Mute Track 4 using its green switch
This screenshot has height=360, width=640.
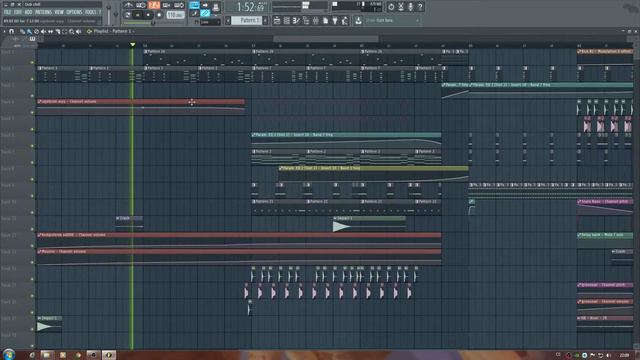32,113
